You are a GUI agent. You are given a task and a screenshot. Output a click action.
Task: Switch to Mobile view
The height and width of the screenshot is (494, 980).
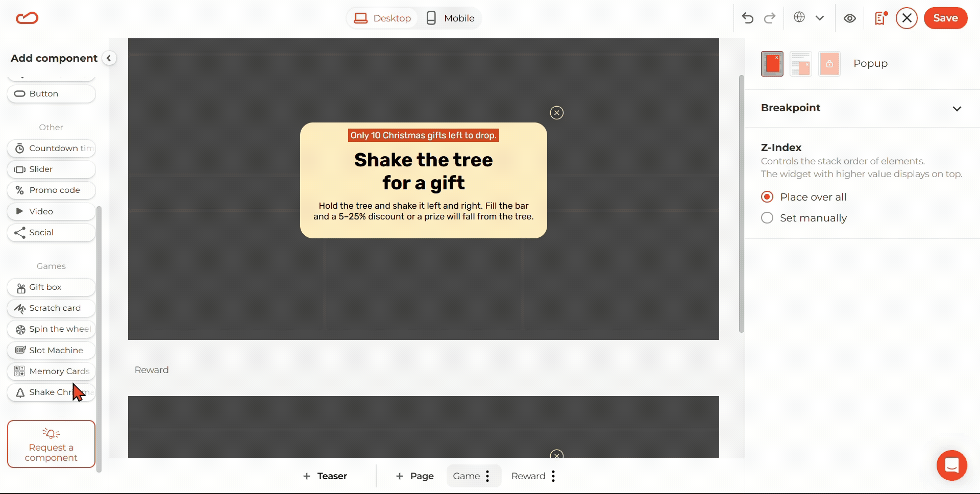[450, 18]
